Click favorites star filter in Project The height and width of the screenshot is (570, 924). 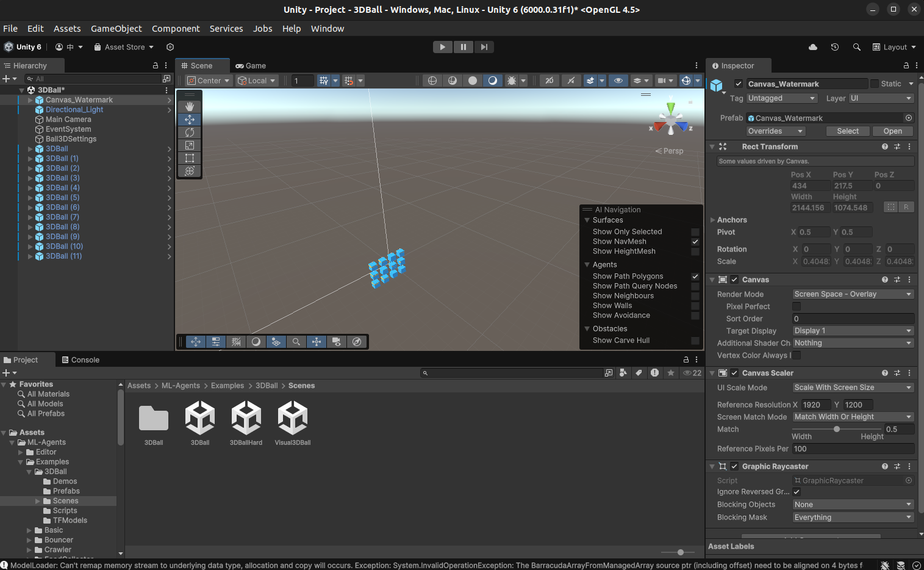671,373
